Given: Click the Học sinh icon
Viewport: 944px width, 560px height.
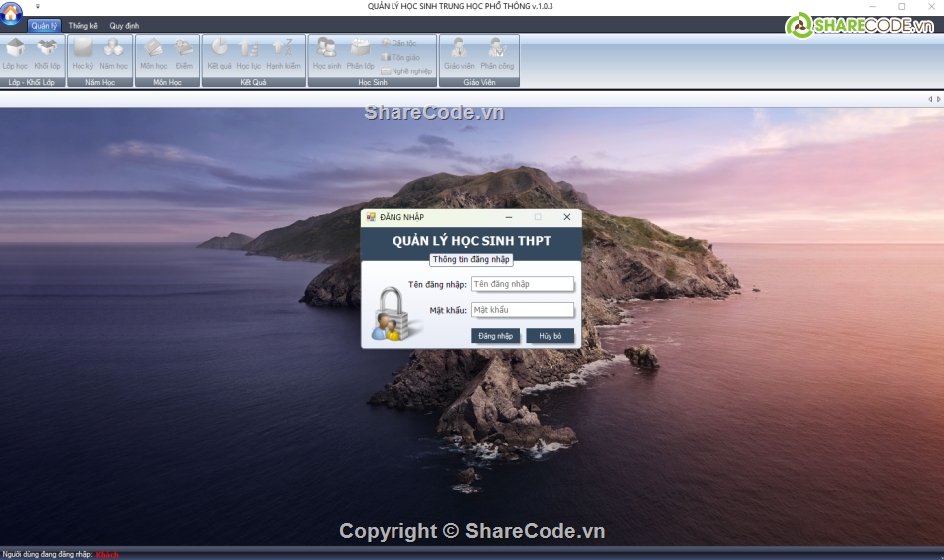Looking at the screenshot, I should (327, 53).
